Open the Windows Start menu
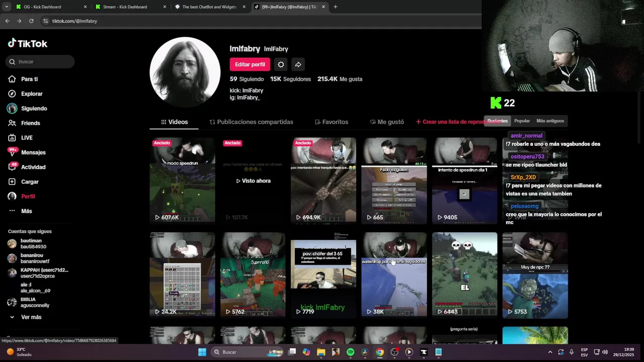This screenshot has height=362, width=644. (202, 352)
